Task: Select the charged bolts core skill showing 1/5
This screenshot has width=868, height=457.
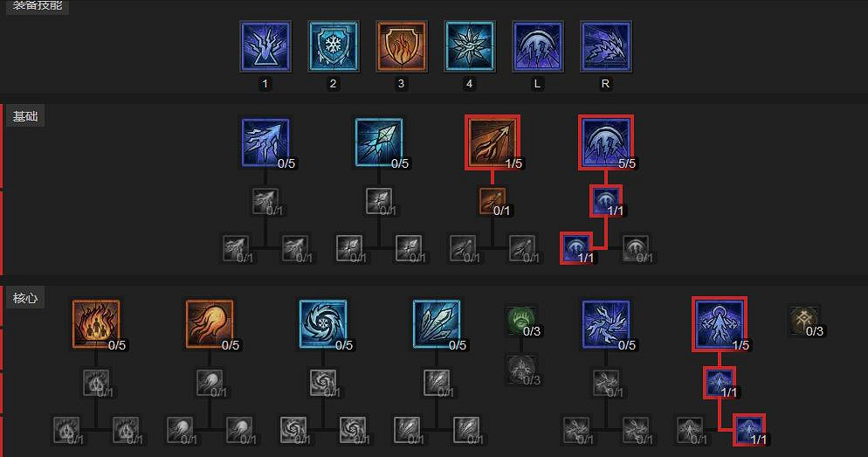Action: [719, 324]
